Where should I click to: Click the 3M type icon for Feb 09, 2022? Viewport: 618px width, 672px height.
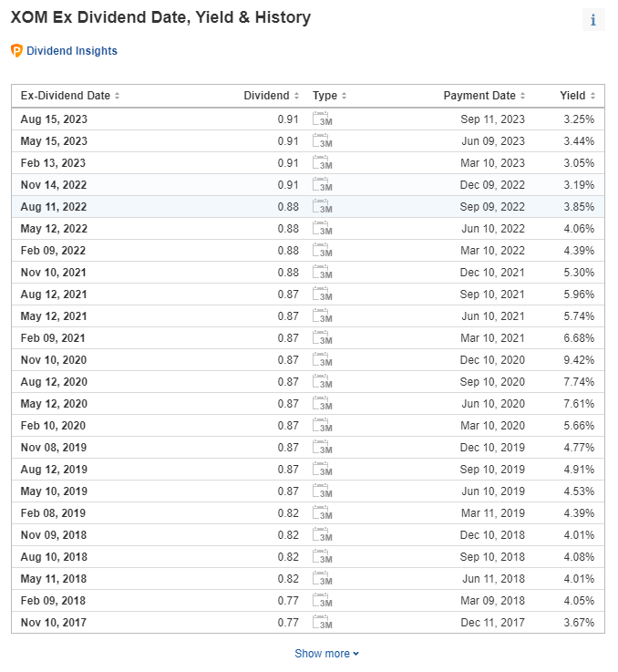[323, 250]
